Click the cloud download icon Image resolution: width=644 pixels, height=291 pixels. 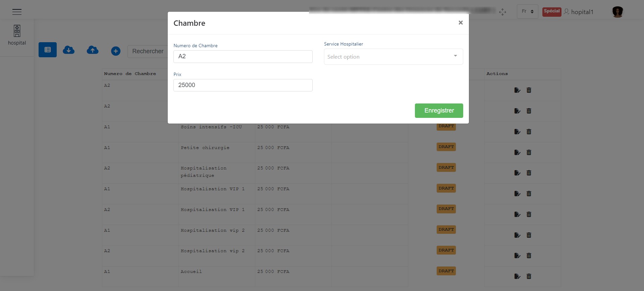tap(69, 50)
